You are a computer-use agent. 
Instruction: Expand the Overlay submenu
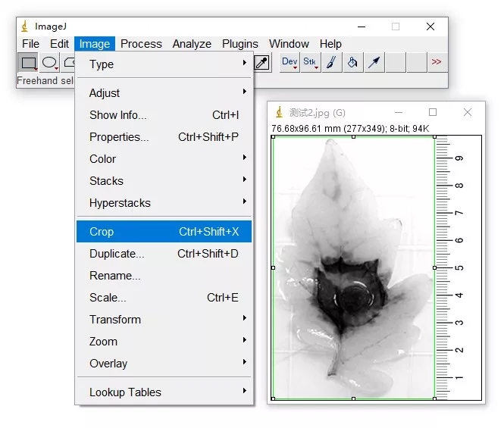tap(164, 364)
